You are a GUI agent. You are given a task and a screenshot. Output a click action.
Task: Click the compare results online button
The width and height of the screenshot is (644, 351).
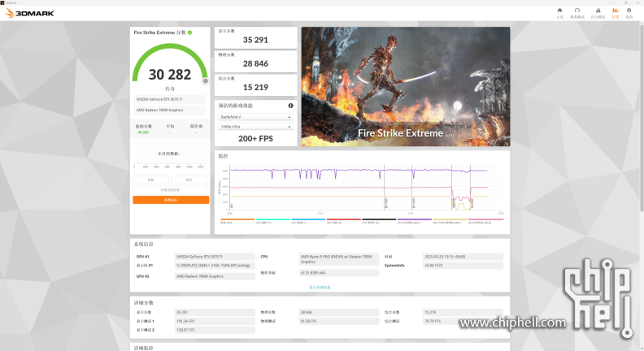170,189
